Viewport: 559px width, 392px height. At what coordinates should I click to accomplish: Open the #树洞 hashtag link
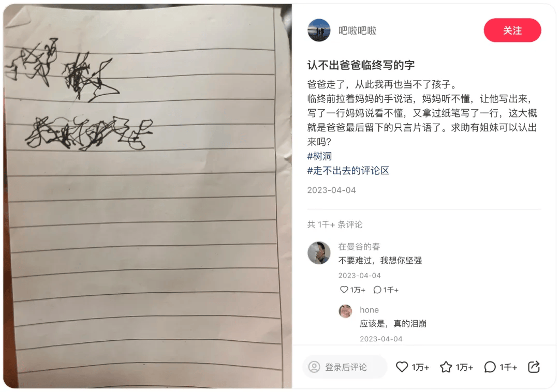click(319, 156)
